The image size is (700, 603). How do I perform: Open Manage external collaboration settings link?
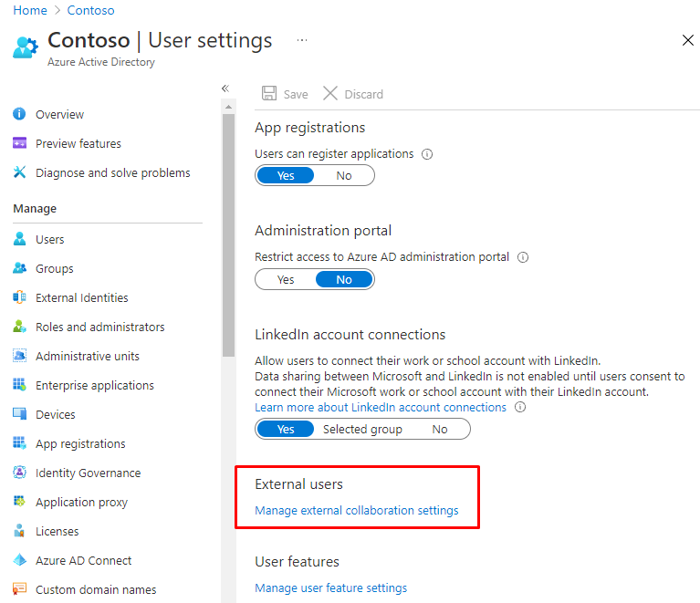pyautogui.click(x=356, y=511)
